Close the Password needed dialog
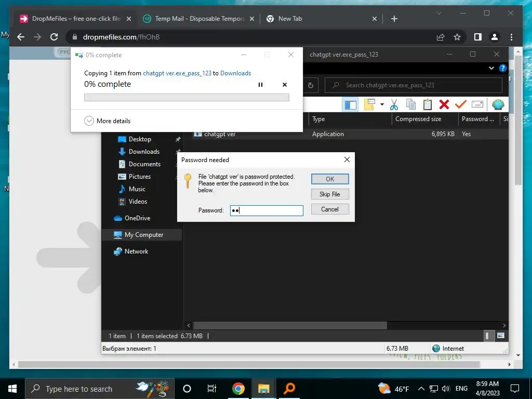The image size is (532, 399). click(347, 159)
